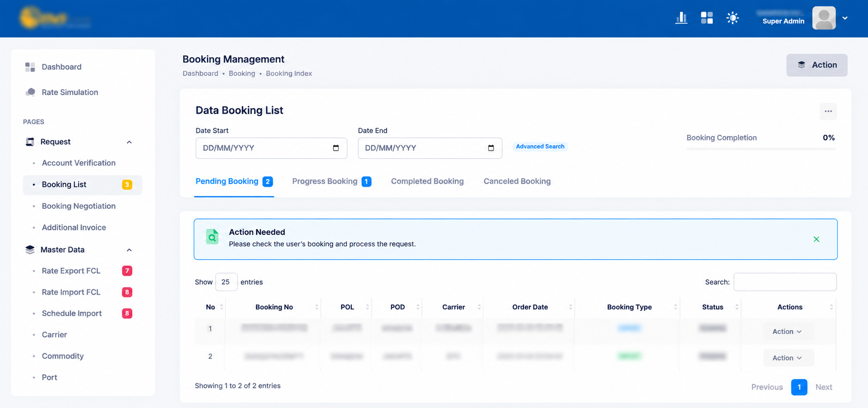Click Dashboard in the breadcrumb
868x408 pixels.
point(200,74)
